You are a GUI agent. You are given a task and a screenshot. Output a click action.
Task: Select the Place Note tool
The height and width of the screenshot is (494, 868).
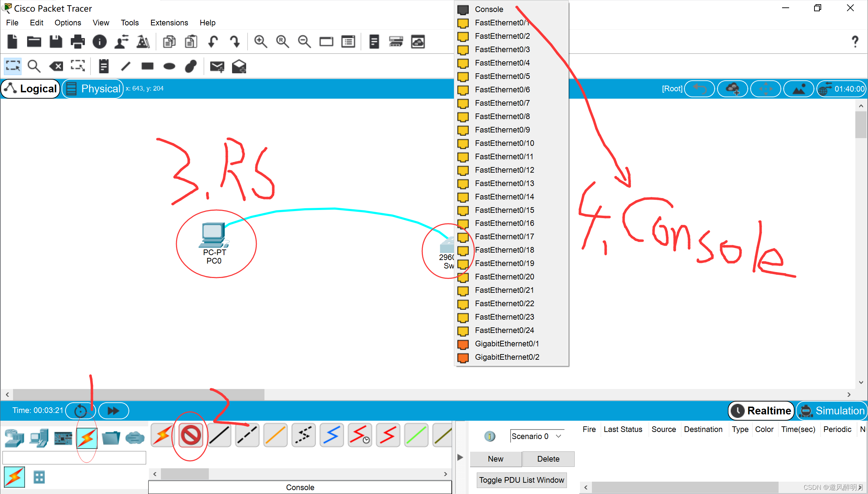[104, 66]
